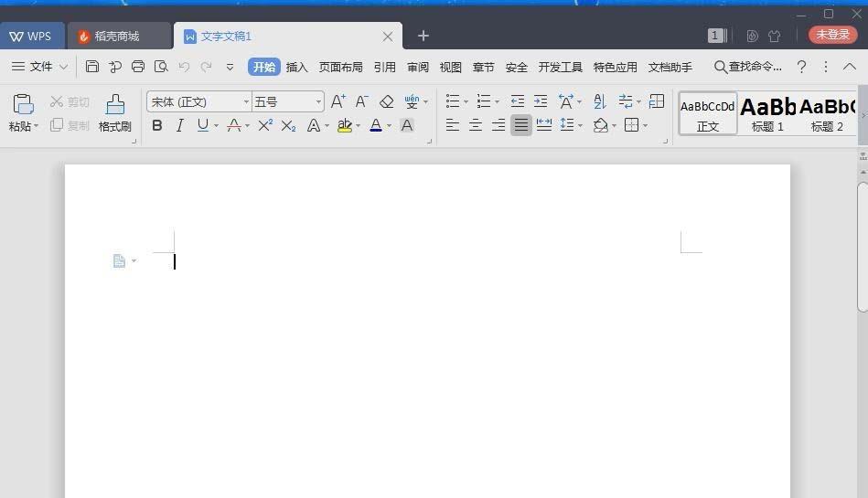
Task: Apply Subscript X₂ formatting
Action: 288,125
